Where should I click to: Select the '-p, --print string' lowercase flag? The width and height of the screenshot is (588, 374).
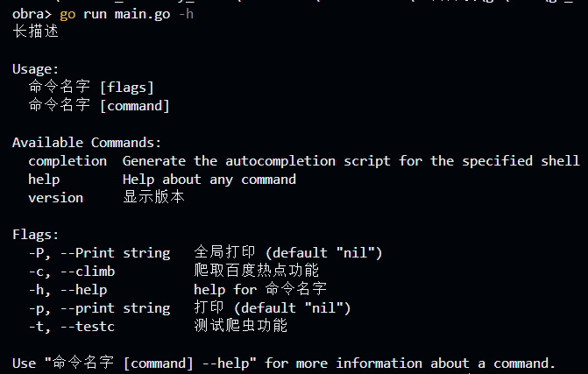click(x=99, y=307)
